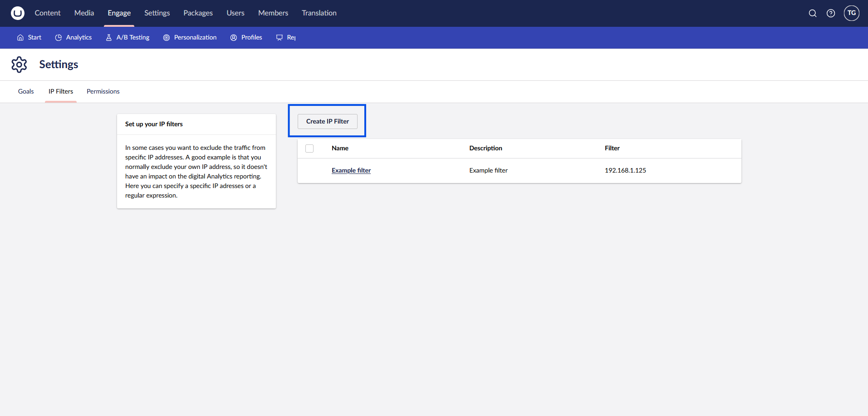The height and width of the screenshot is (416, 868).
Task: Open the help question mark icon
Action: [x=830, y=13]
